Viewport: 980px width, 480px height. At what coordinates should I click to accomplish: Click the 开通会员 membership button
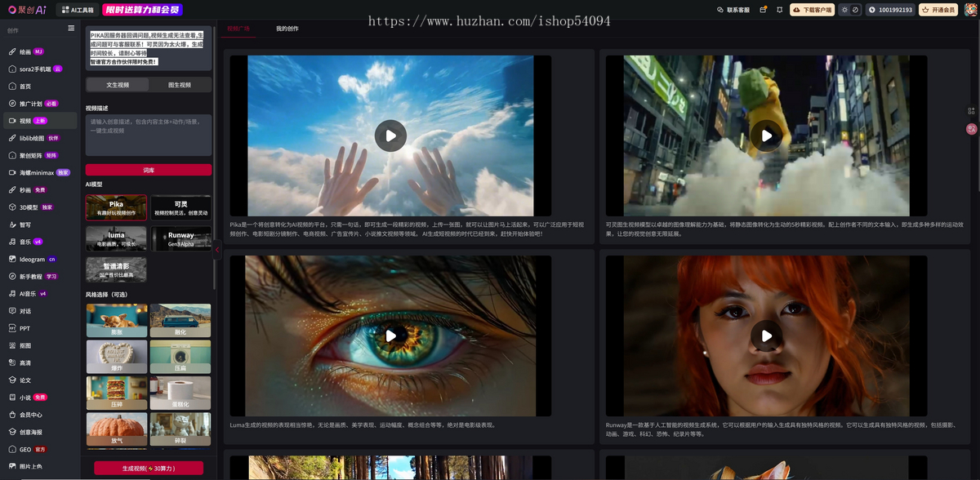[x=938, y=10]
